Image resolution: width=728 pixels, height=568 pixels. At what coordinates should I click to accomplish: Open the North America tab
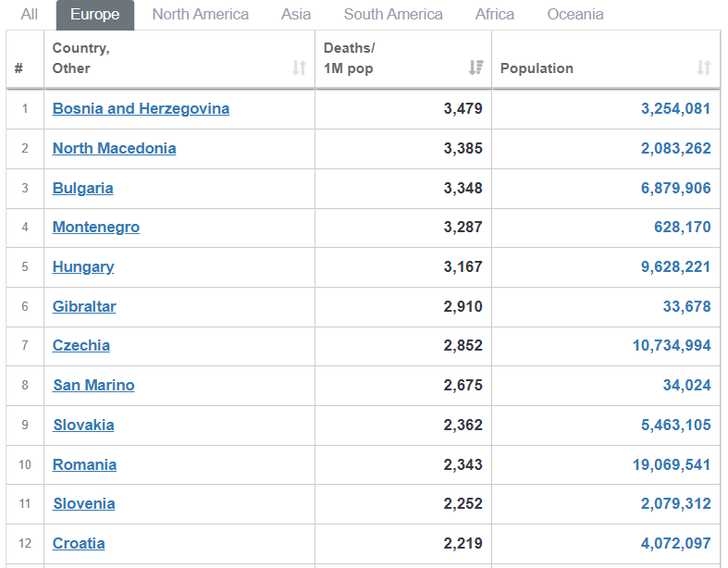201,15
